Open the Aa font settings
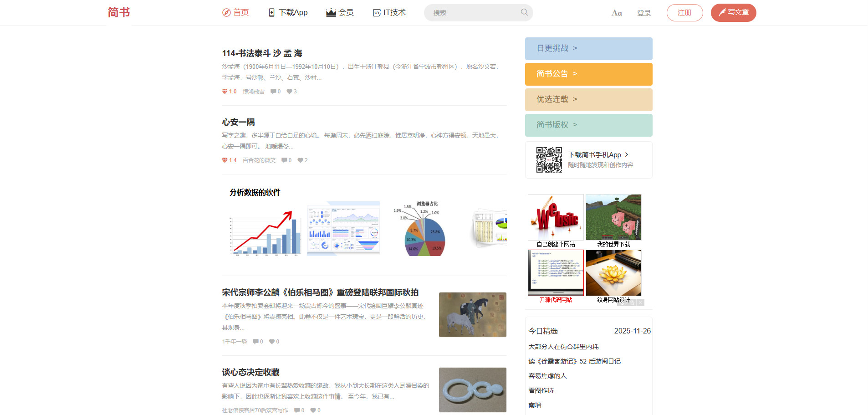 coord(617,13)
